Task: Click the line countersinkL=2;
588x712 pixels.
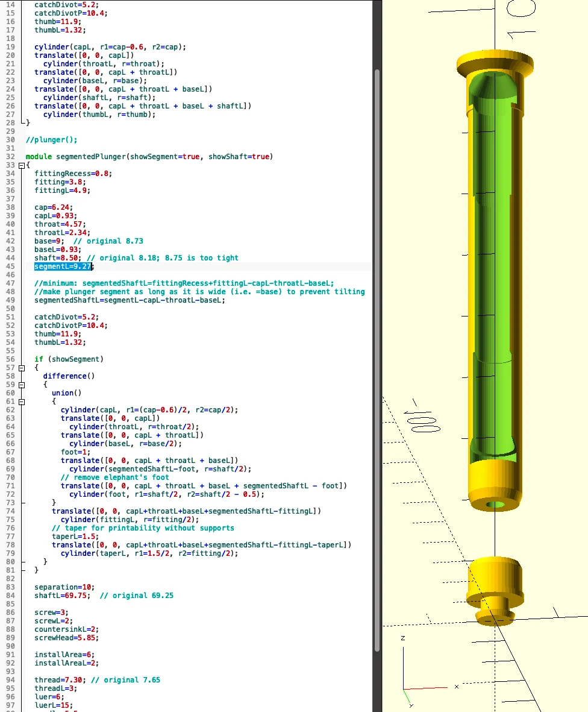Action: click(67, 629)
